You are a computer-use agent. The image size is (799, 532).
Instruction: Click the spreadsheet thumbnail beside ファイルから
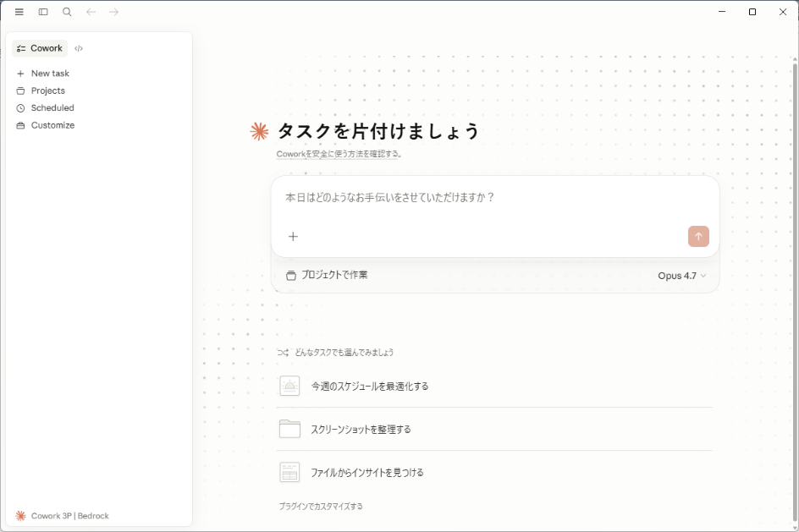pyautogui.click(x=289, y=472)
